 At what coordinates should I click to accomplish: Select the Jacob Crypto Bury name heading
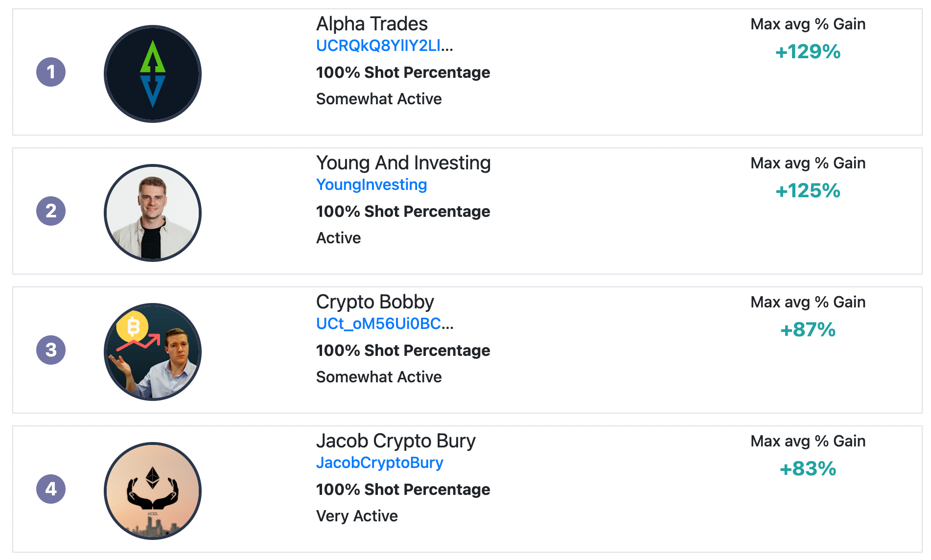(396, 441)
